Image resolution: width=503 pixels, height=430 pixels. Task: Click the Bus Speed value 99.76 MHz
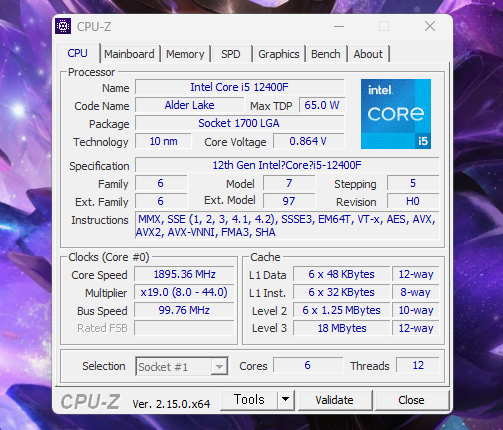click(x=184, y=310)
